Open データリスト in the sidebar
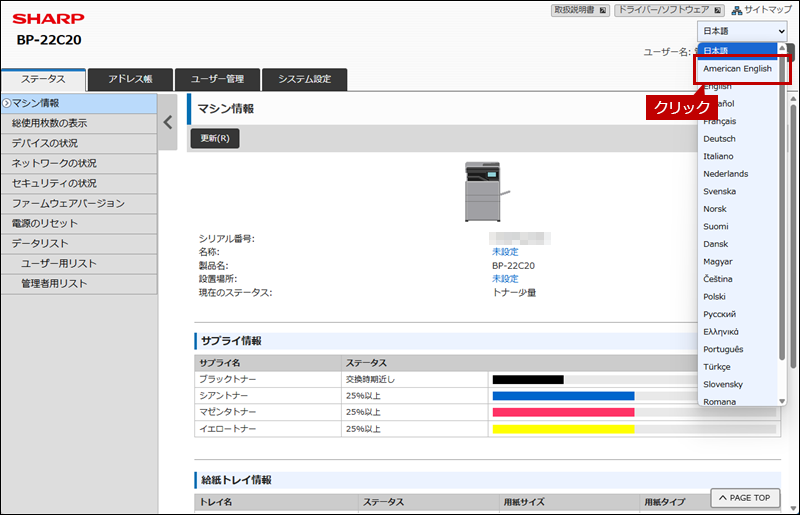Viewport: 800px width, 515px height. [x=79, y=243]
